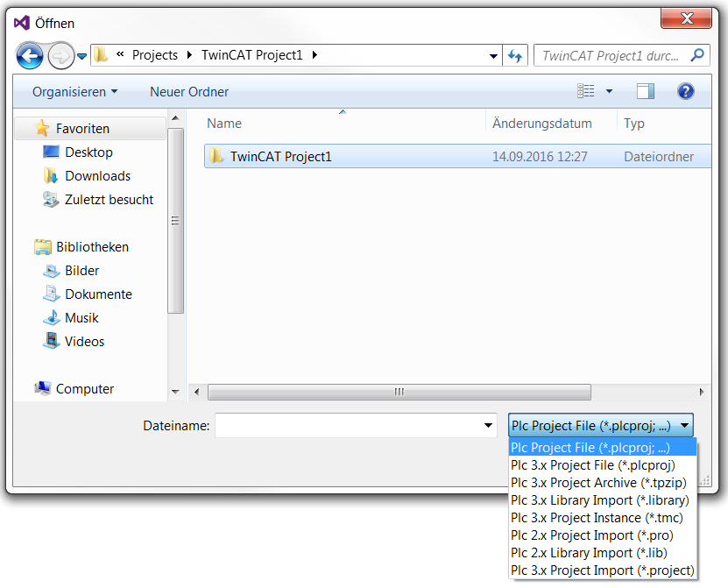This screenshot has height=588, width=728.
Task: Select Downloads in navigation pane
Action: pos(98,176)
